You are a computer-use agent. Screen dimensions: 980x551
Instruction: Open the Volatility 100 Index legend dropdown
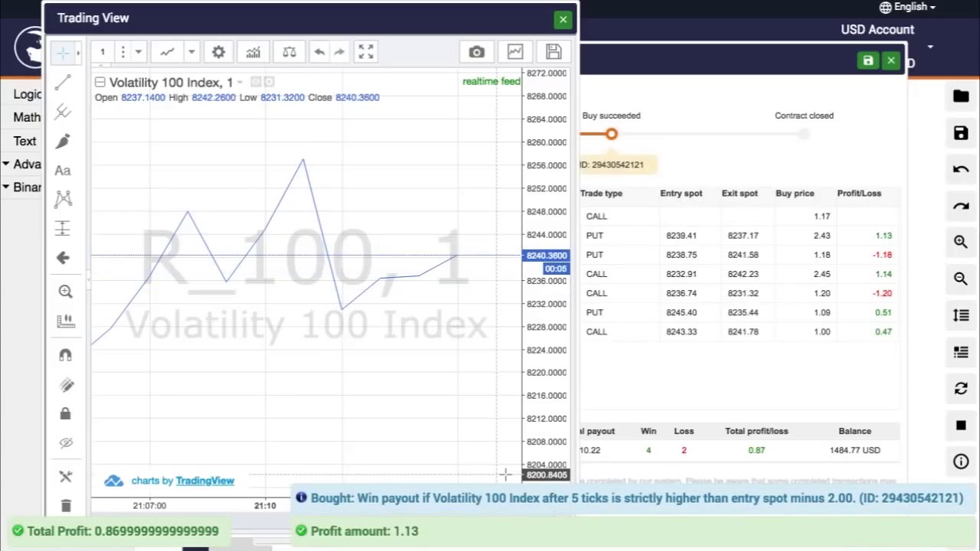240,82
